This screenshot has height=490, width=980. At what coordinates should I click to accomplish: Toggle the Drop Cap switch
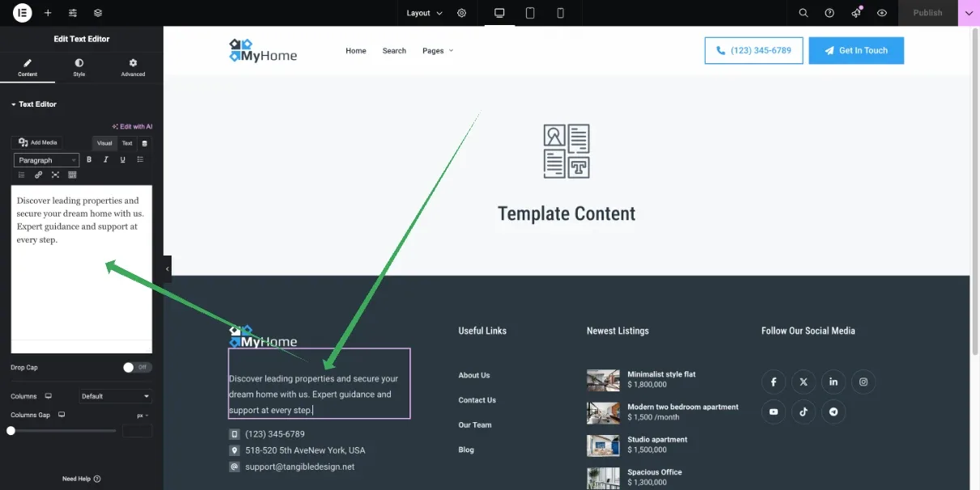pos(138,367)
